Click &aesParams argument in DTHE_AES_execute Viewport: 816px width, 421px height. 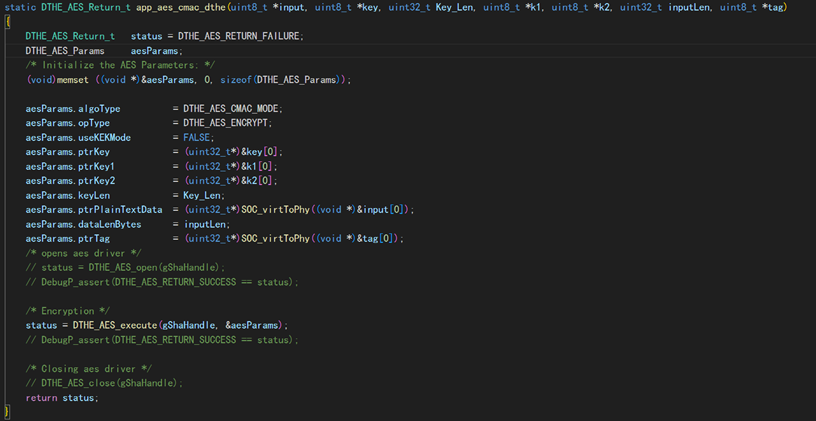(x=251, y=325)
